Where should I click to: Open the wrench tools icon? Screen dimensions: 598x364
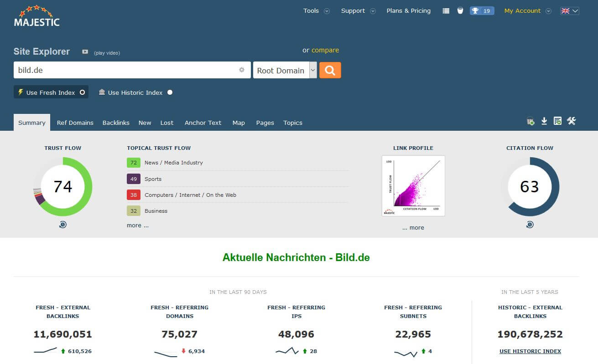pyautogui.click(x=572, y=121)
